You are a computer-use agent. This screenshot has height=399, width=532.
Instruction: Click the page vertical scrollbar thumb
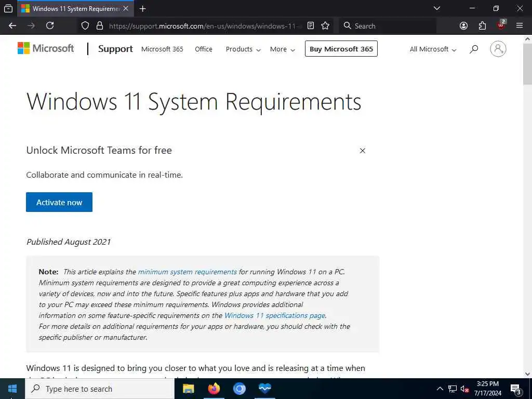pyautogui.click(x=527, y=64)
